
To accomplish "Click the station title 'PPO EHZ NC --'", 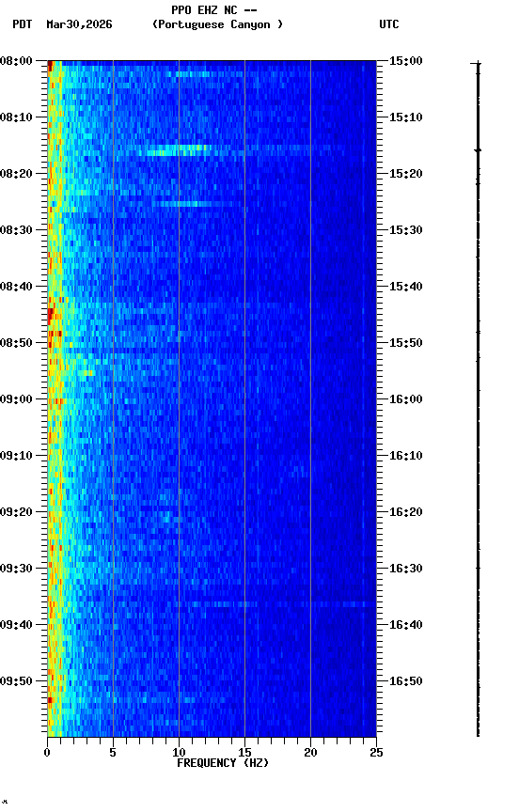I will (x=214, y=9).
